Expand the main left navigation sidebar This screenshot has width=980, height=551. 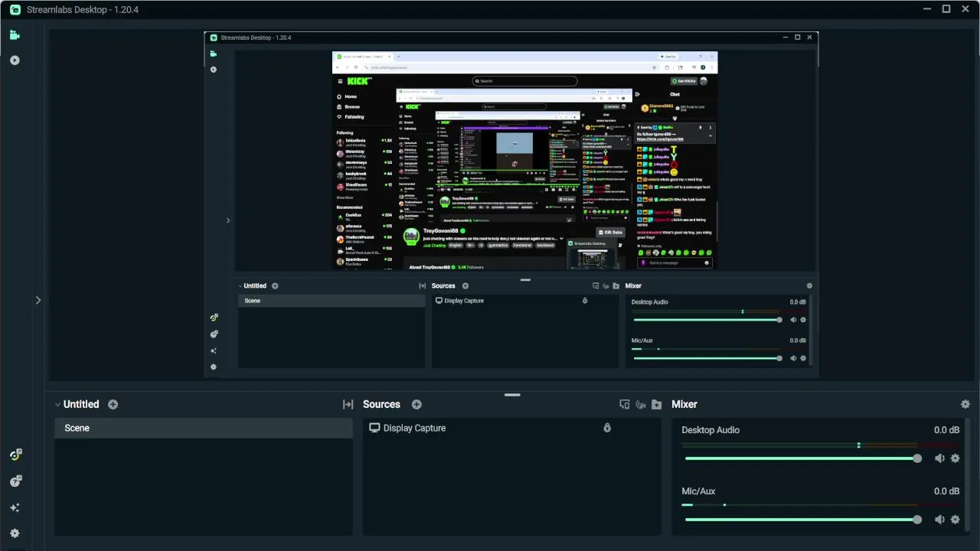(x=38, y=300)
